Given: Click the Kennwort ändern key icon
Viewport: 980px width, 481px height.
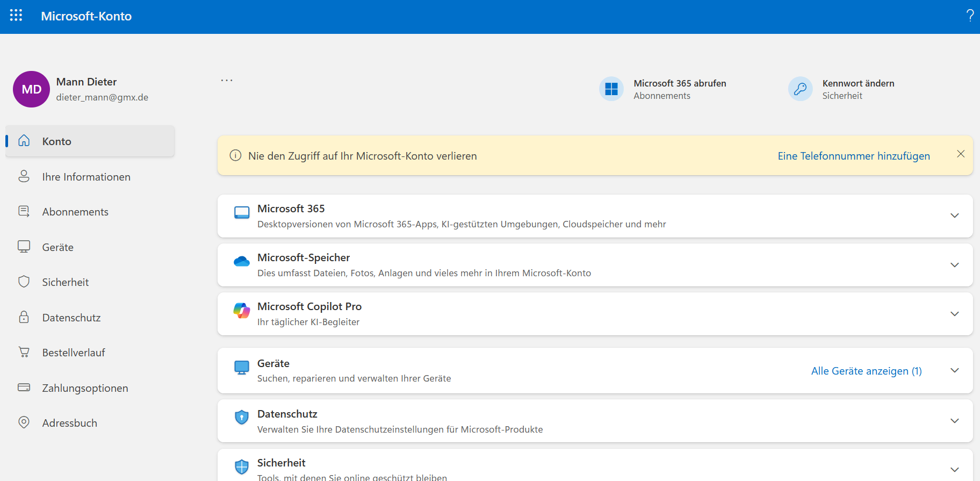Looking at the screenshot, I should [800, 89].
